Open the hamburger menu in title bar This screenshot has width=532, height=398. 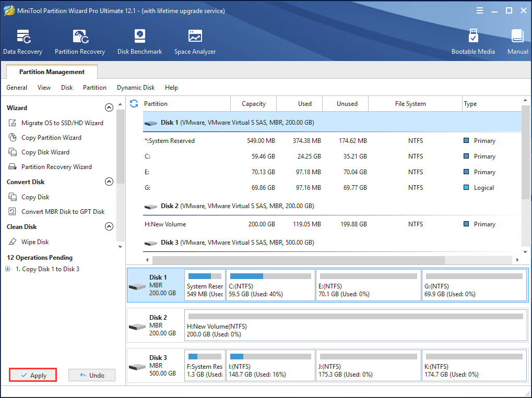point(479,10)
